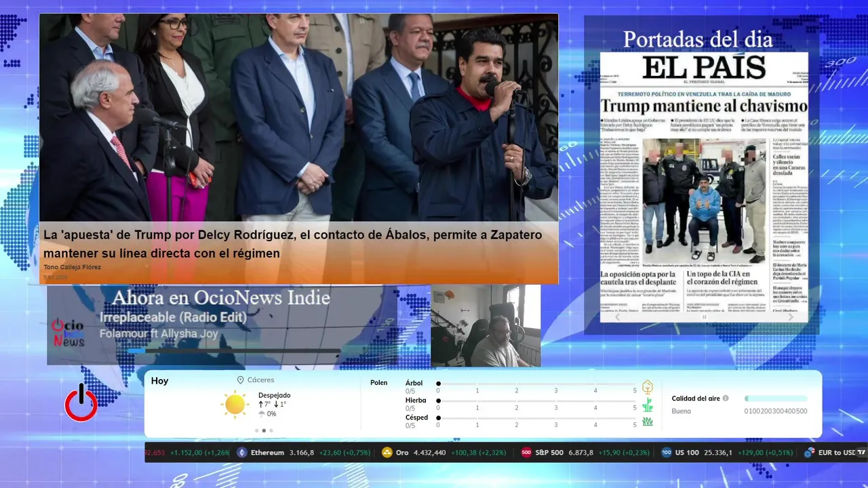Click the 'Despejado' condition text
The height and width of the screenshot is (488, 868).
[x=274, y=395]
